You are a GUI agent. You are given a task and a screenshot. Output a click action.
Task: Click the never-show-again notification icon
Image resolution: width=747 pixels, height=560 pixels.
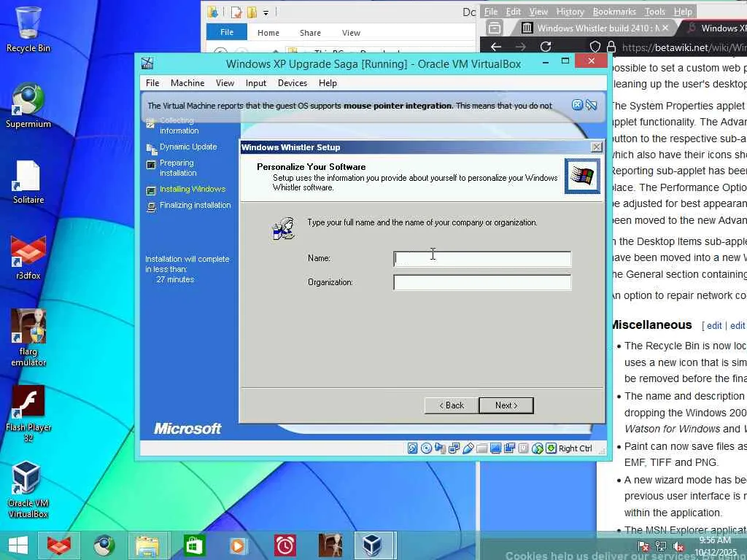(x=591, y=105)
